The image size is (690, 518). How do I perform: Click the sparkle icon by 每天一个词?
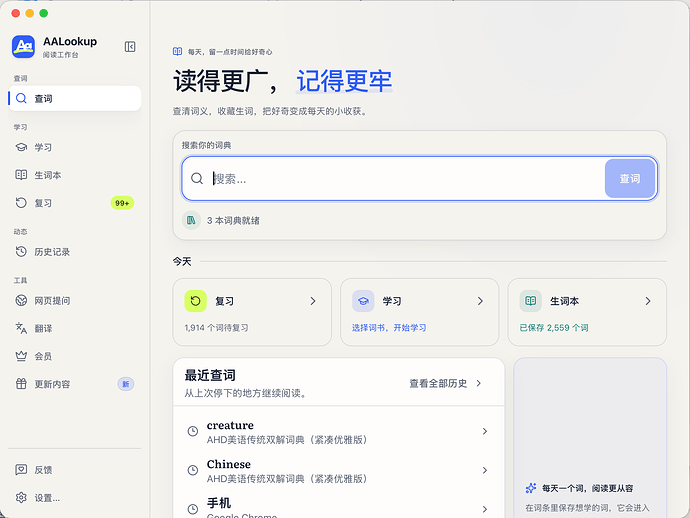531,488
